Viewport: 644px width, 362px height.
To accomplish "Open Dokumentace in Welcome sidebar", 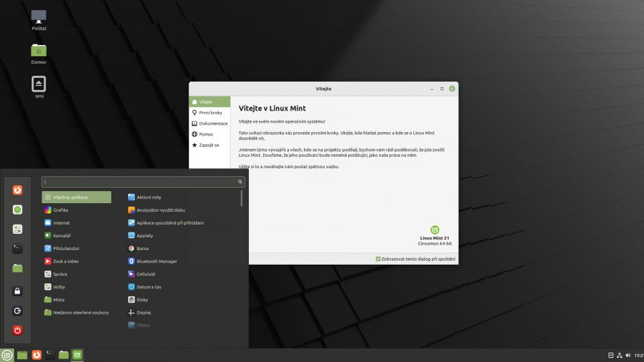I will coord(209,123).
